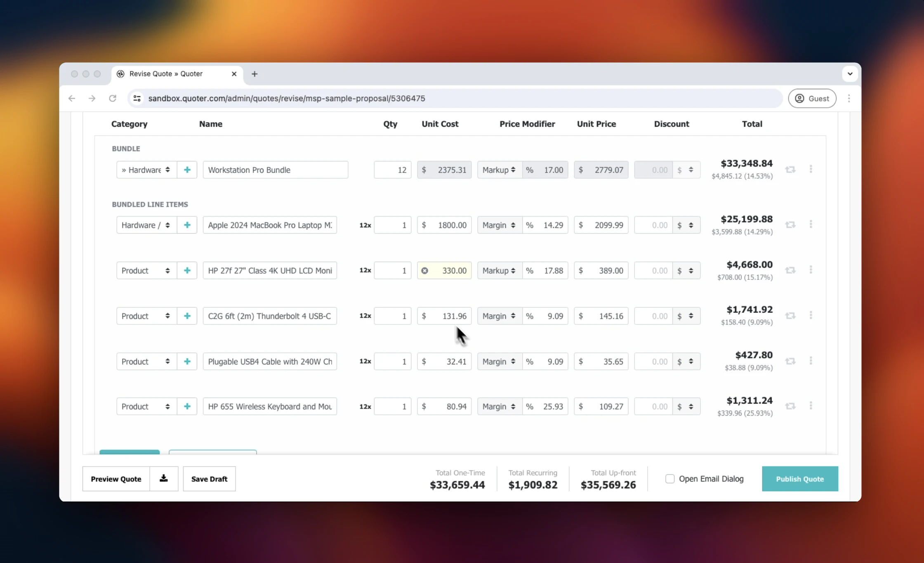Click the plus icon next to the Hardware bundle category
This screenshot has height=563, width=924.
tap(187, 169)
